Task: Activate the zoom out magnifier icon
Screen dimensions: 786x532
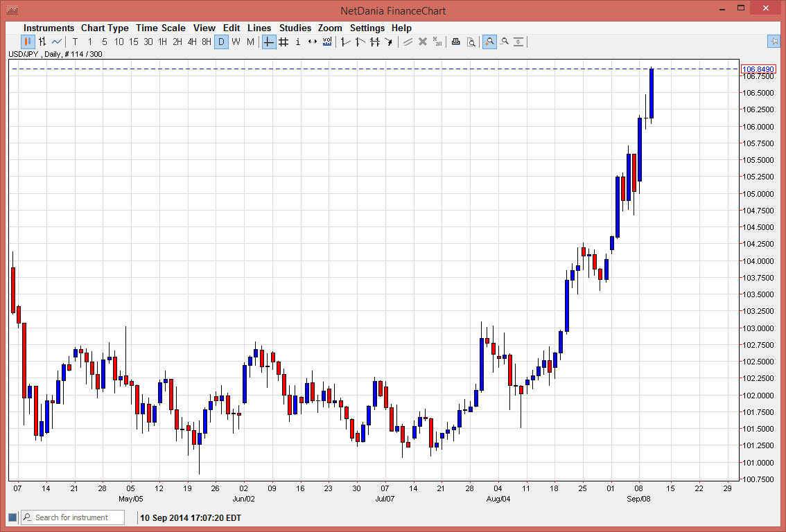Action: (x=505, y=42)
